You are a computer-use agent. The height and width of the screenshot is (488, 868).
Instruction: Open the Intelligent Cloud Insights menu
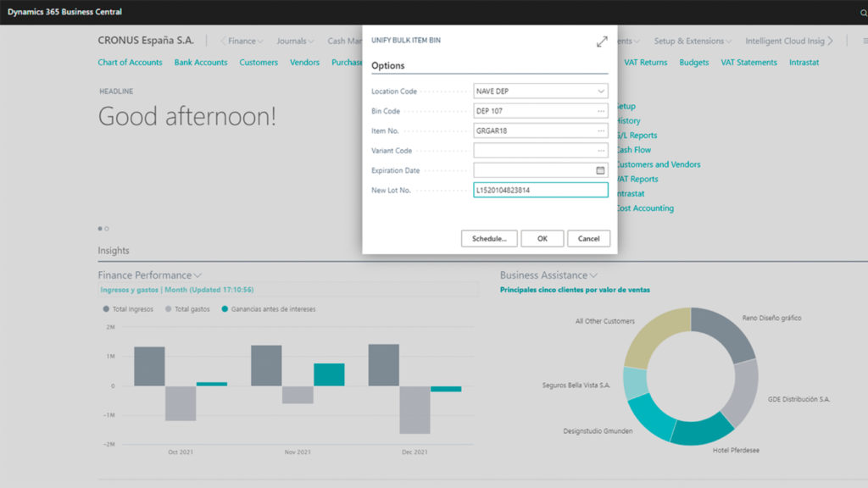[x=784, y=41]
